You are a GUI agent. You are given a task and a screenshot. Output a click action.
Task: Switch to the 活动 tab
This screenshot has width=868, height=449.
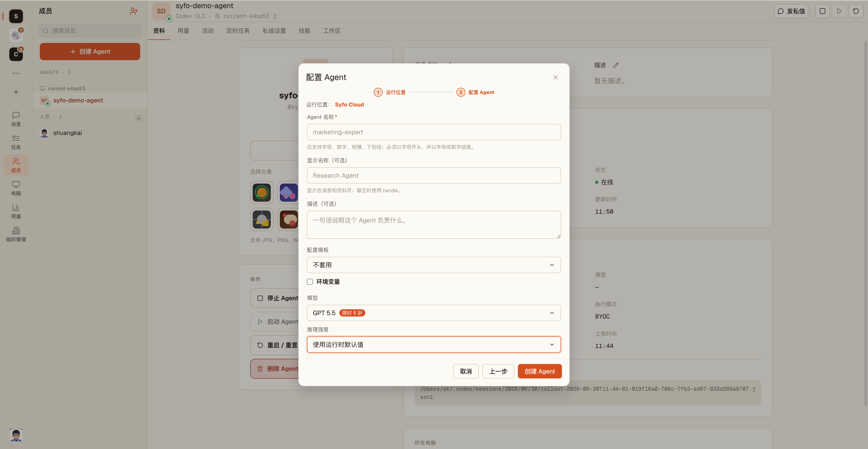208,31
